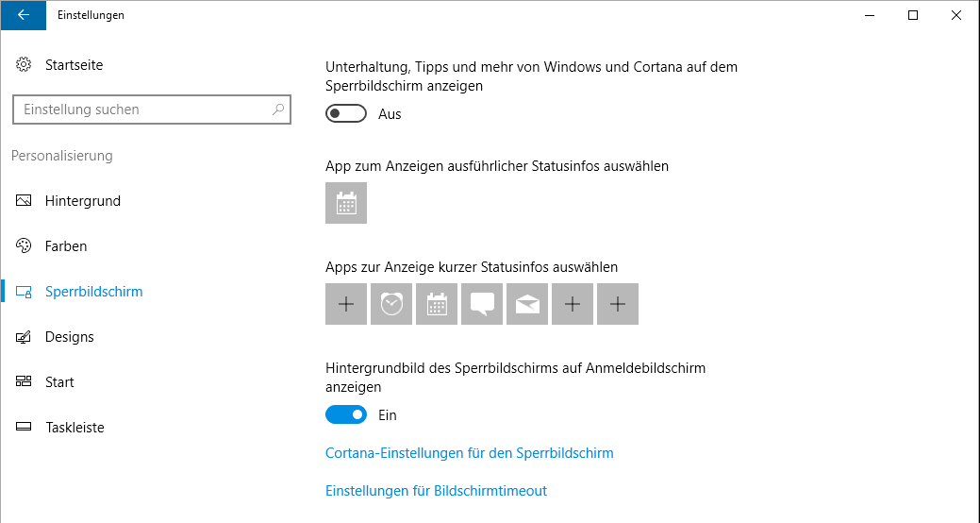Focus the Einstellung suchen search field

pyautogui.click(x=141, y=110)
